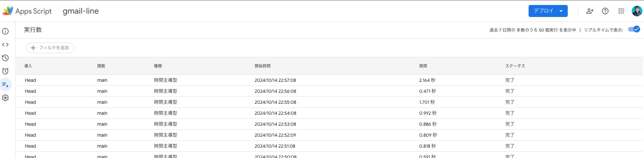Open project history icon in sidebar

[x=5, y=58]
